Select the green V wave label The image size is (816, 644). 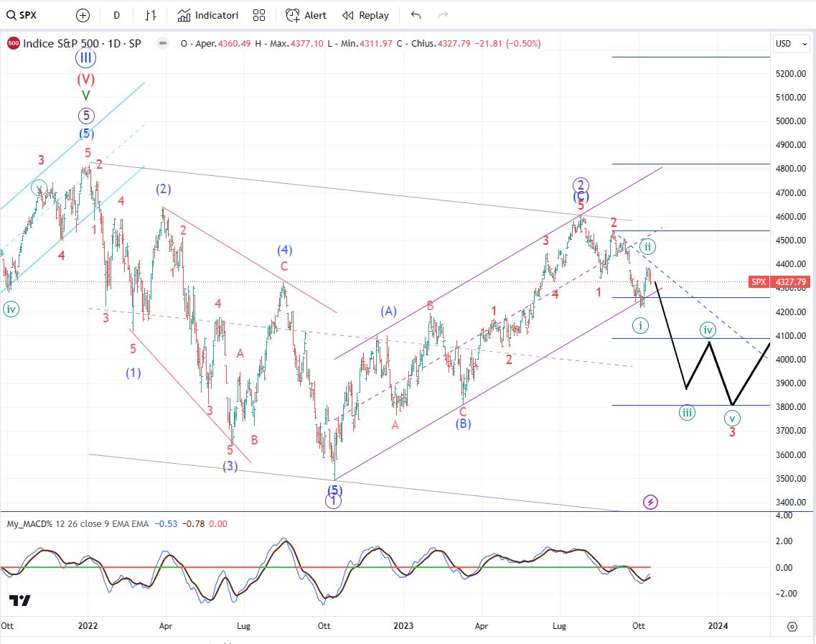coord(86,95)
